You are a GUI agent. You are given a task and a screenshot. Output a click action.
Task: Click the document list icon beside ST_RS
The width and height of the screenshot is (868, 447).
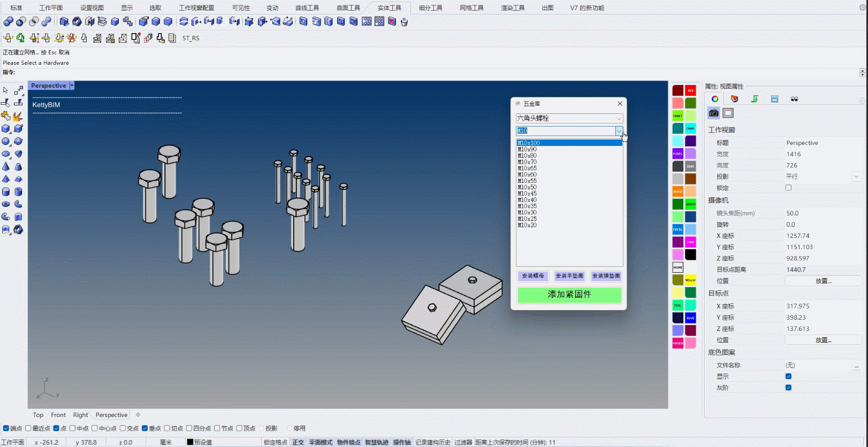tap(172, 38)
